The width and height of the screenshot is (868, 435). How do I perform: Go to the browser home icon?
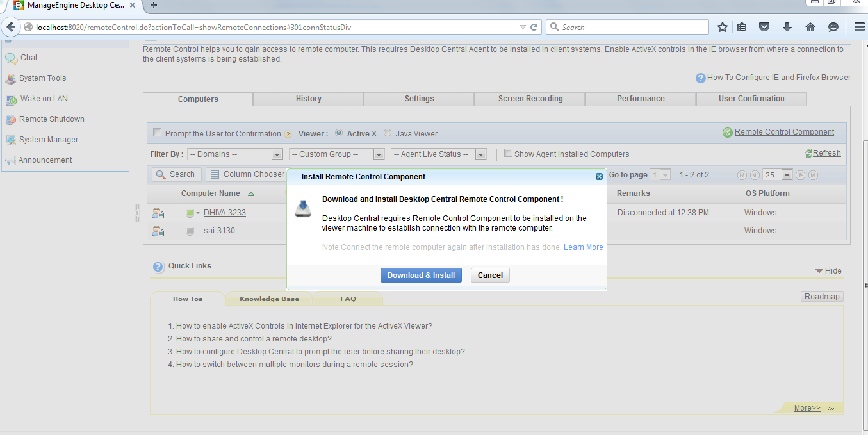(x=810, y=27)
